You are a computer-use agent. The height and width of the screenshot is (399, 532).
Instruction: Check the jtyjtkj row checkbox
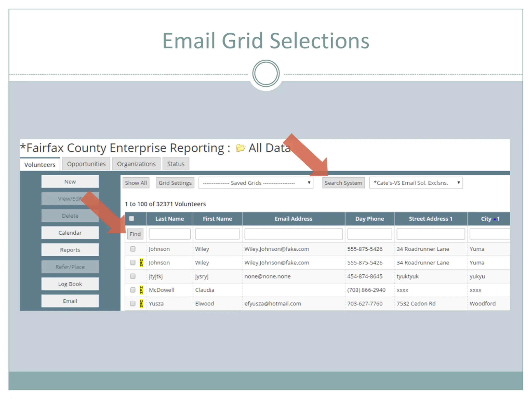[133, 276]
